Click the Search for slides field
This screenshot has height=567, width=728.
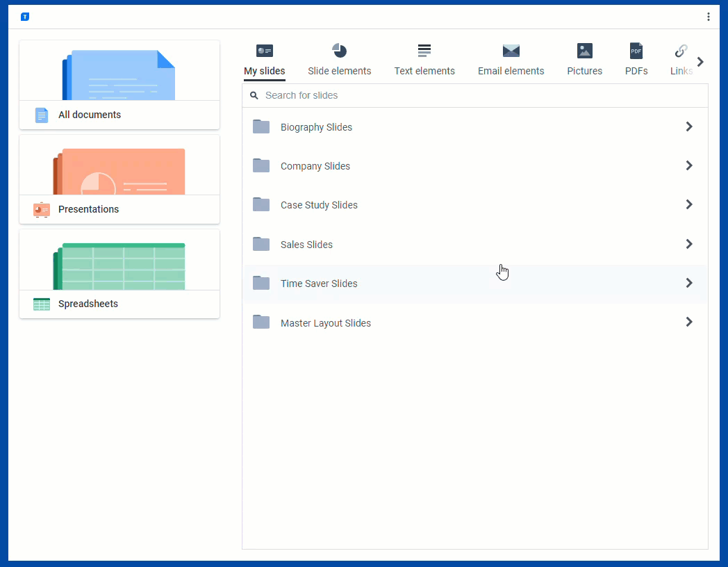click(479, 95)
